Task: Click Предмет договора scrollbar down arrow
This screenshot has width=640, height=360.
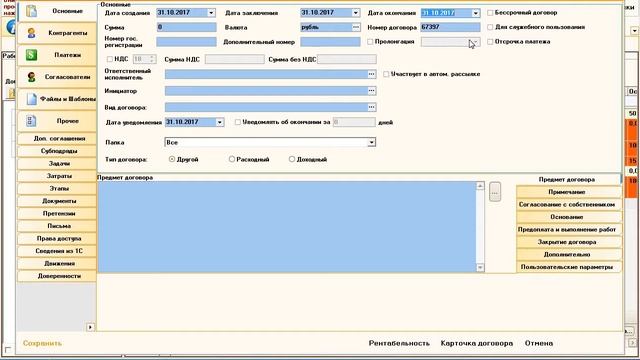Action: point(480,268)
